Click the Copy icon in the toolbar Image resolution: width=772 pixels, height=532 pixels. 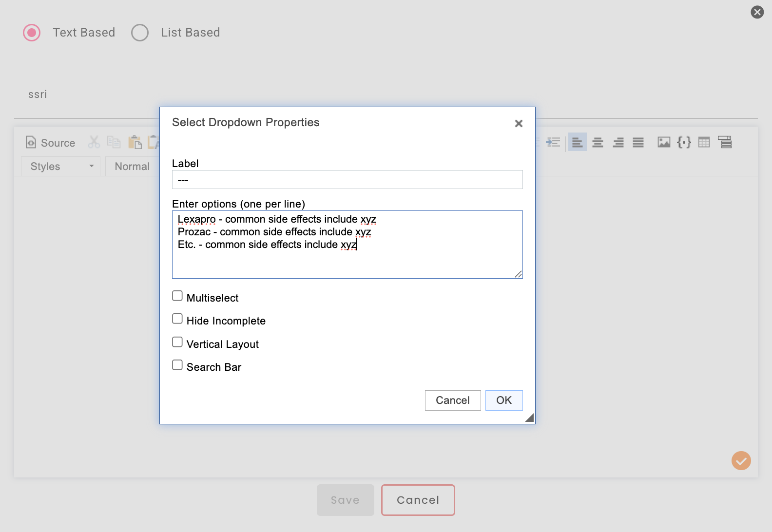tap(114, 142)
